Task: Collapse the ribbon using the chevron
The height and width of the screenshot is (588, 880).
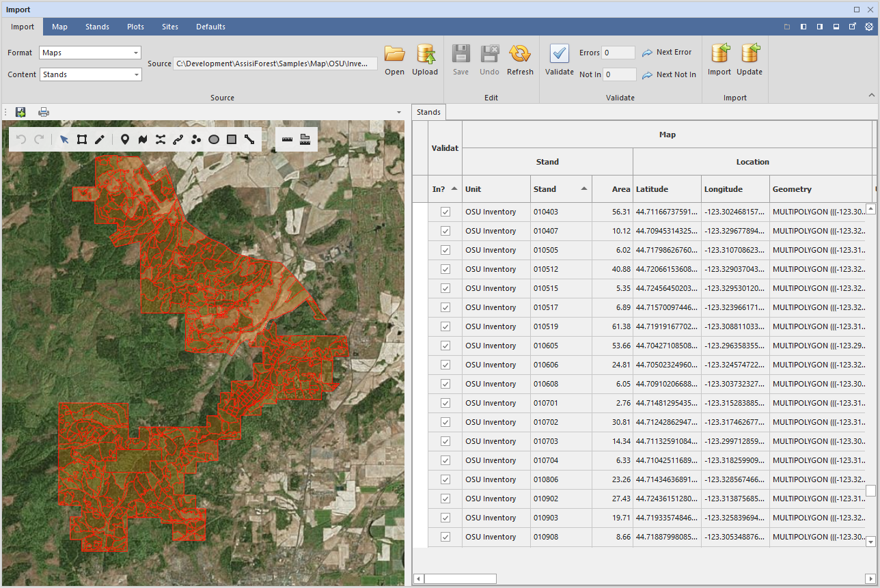Action: point(871,95)
